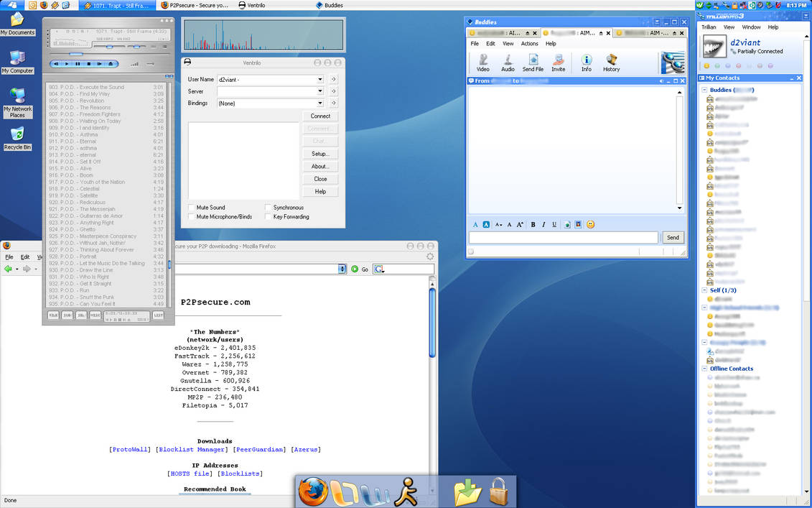Toggle bold text in message toolbar
This screenshot has height=508, width=812.
(x=533, y=224)
